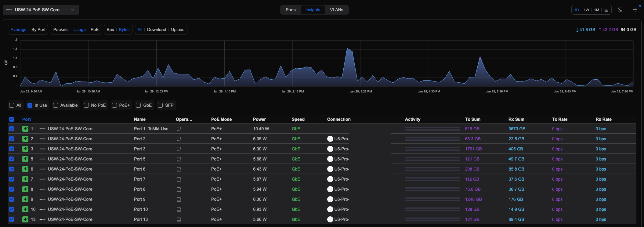Open the U6-Pro connection on Port 10
Viewport: 644px width, 227px height.
click(x=338, y=209)
